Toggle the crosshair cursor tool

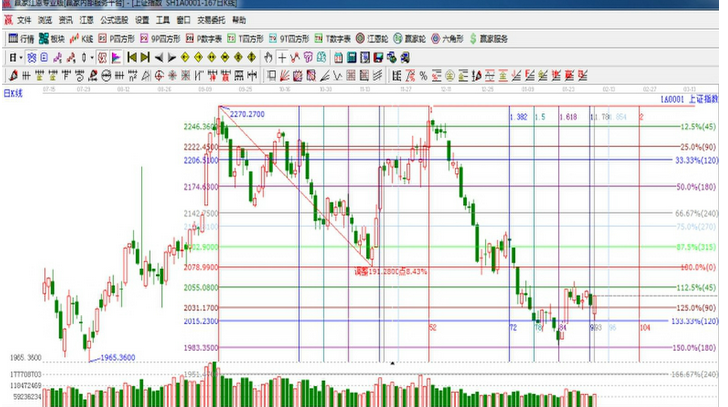(284, 57)
